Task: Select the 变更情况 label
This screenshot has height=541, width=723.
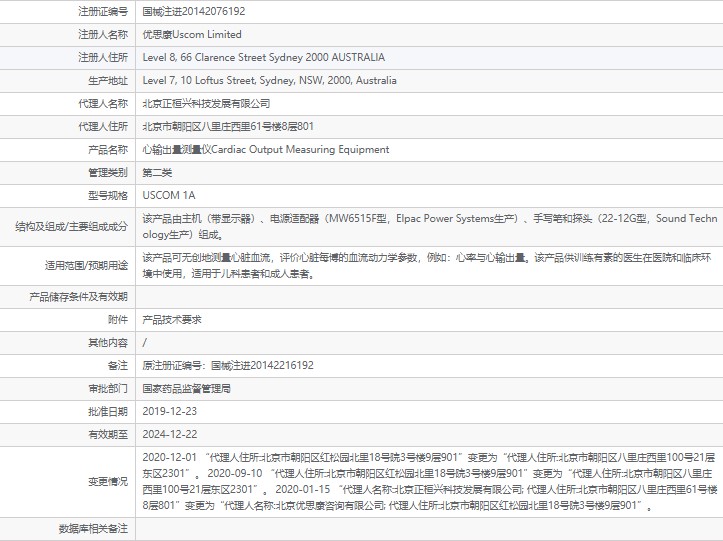Action: (x=108, y=482)
